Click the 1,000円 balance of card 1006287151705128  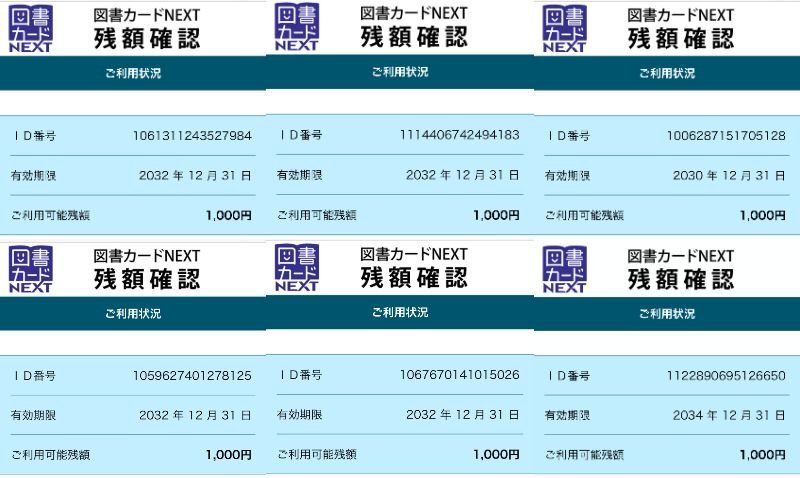coord(763,215)
